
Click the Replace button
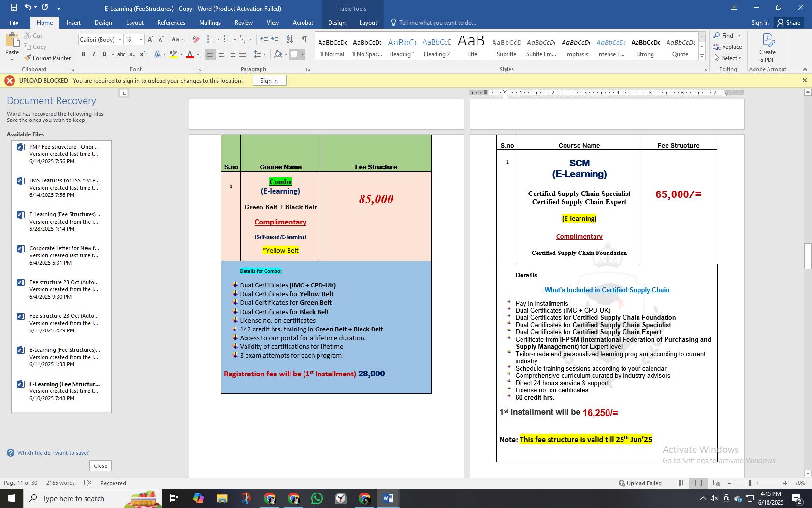click(x=728, y=47)
